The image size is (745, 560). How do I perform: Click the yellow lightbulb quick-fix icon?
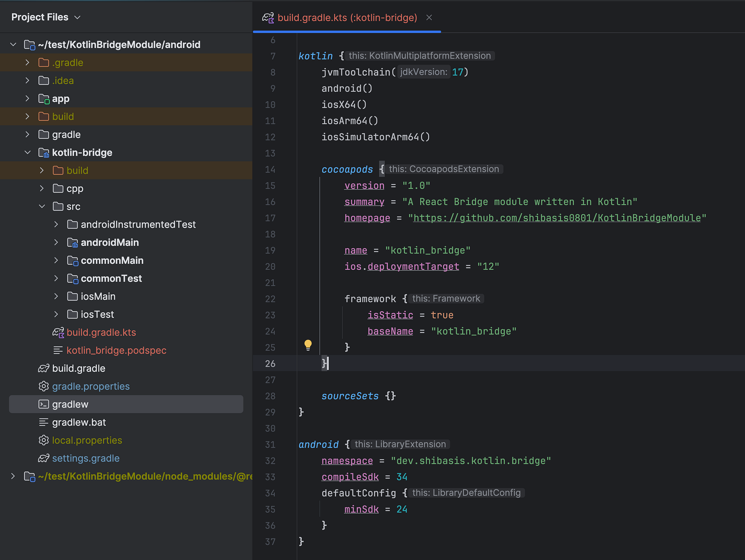click(x=308, y=345)
